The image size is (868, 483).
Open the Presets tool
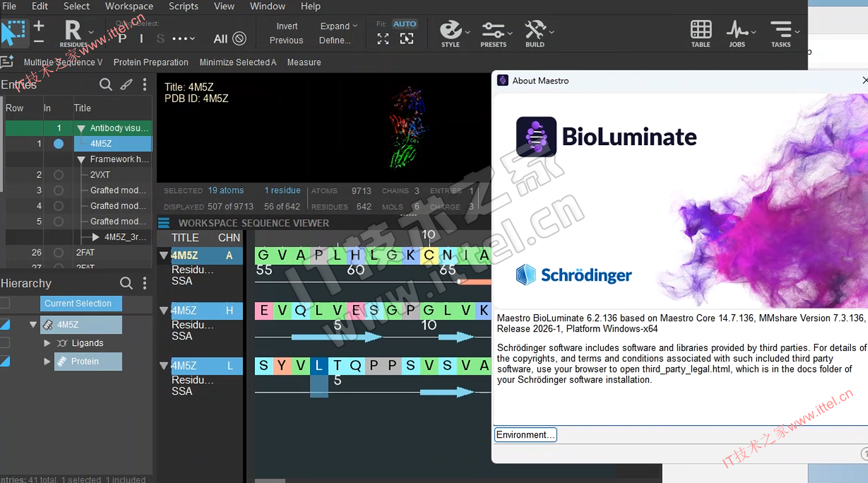pos(493,33)
